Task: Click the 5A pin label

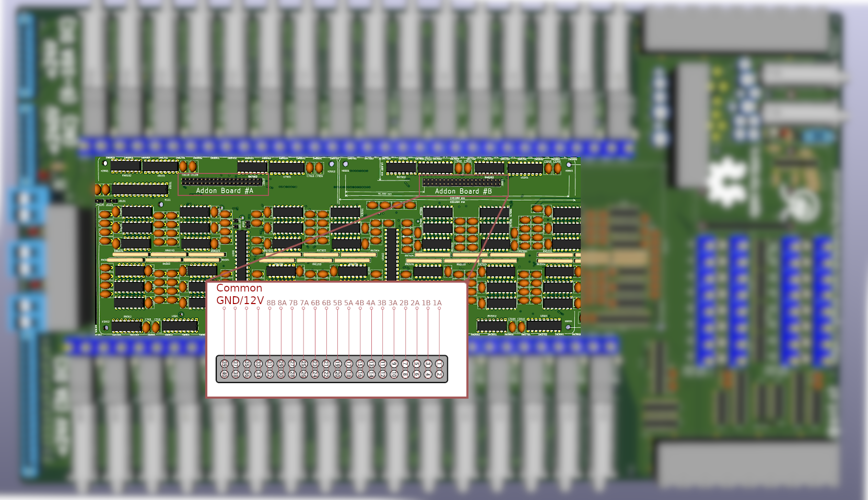Action: pyautogui.click(x=348, y=303)
